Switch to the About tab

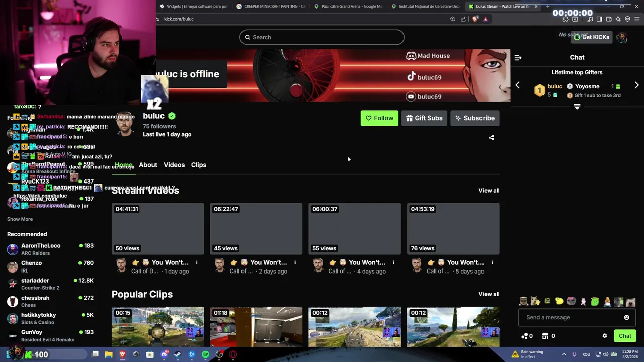click(148, 165)
